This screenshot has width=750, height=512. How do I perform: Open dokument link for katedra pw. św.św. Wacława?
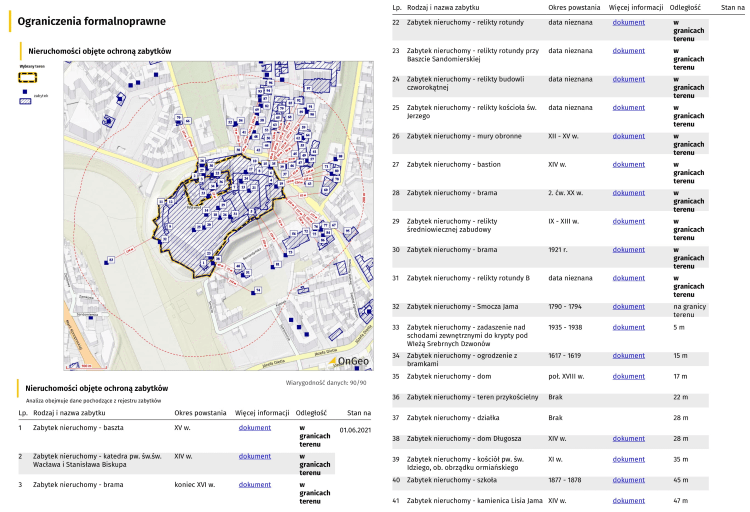pyautogui.click(x=254, y=456)
